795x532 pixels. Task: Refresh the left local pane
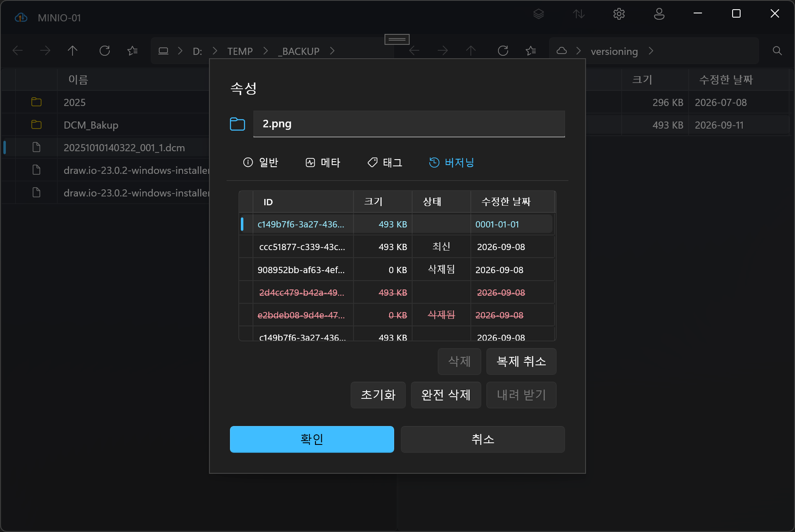pyautogui.click(x=105, y=51)
